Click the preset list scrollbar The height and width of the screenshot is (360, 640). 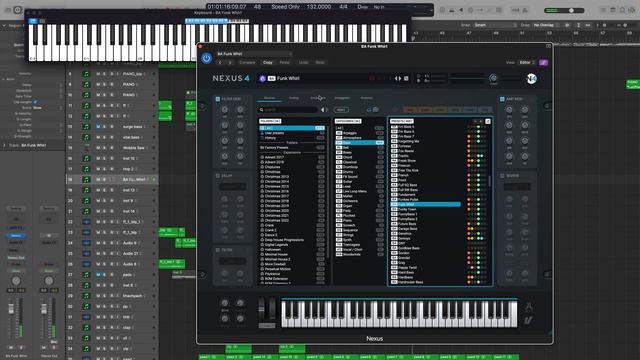pos(490,181)
